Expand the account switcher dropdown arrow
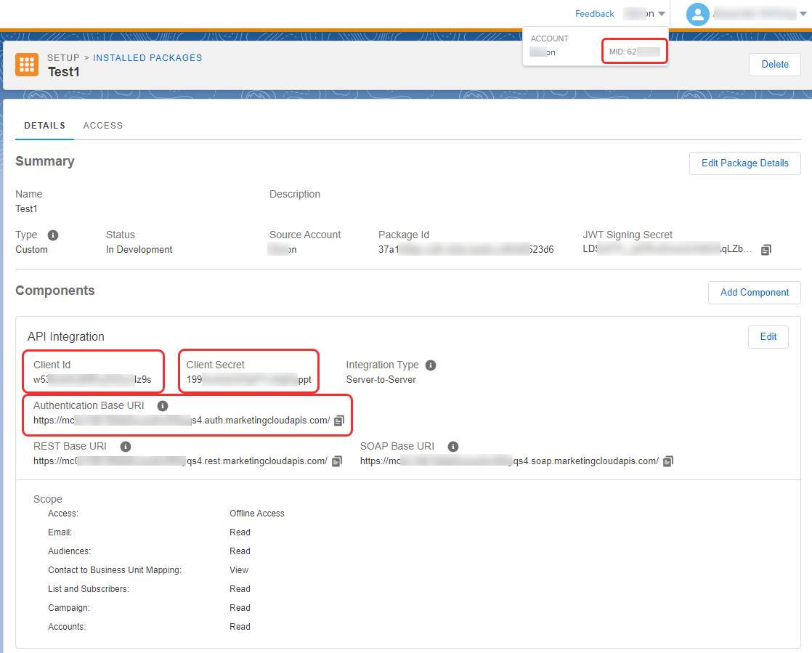This screenshot has width=812, height=653. (x=662, y=14)
